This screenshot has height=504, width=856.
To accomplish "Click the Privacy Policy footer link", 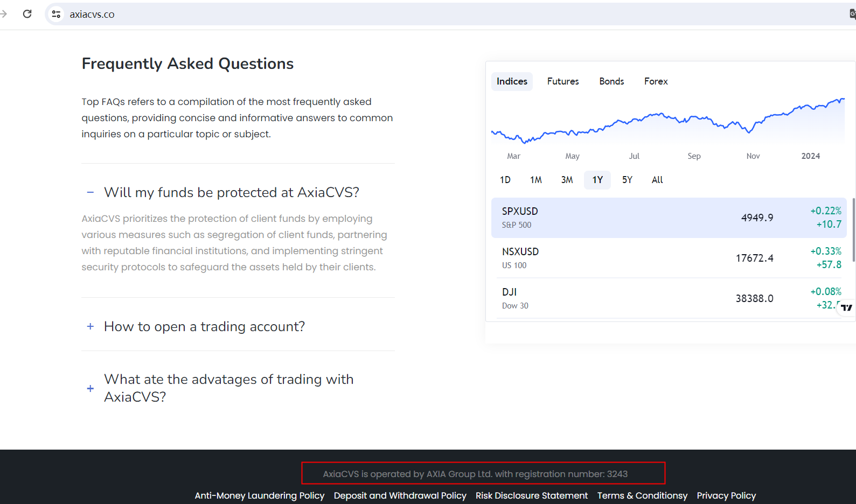I will (726, 495).
